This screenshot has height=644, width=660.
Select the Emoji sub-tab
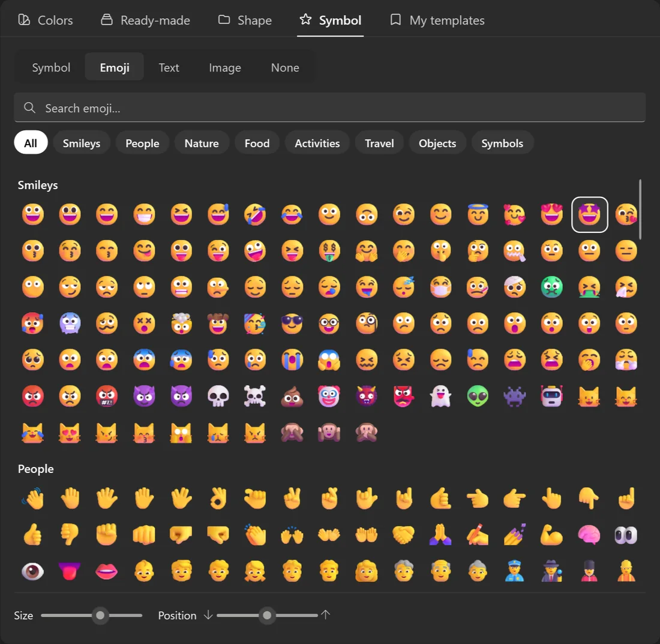coord(115,67)
